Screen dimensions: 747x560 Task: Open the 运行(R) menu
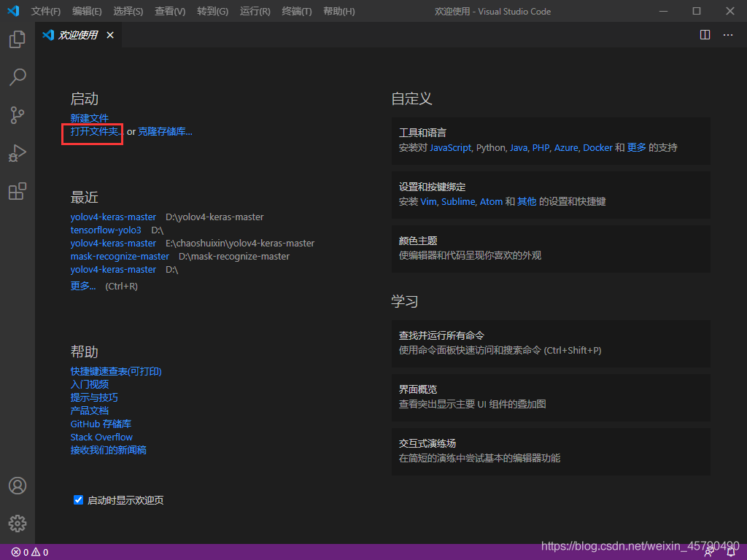(255, 12)
